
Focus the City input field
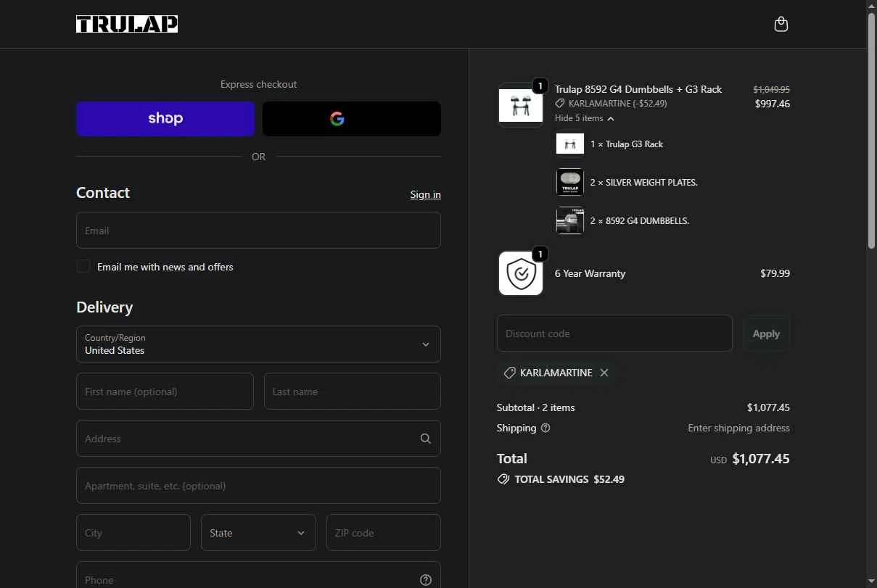(133, 533)
